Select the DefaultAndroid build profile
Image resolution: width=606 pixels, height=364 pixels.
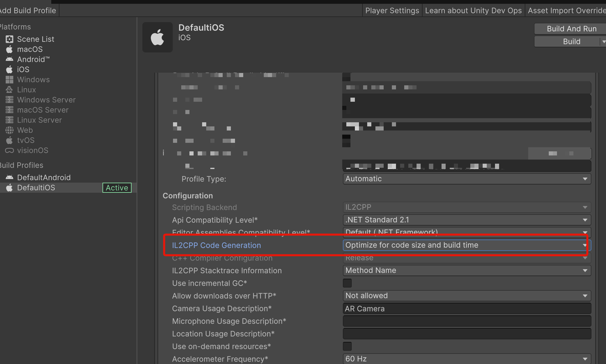(x=44, y=177)
